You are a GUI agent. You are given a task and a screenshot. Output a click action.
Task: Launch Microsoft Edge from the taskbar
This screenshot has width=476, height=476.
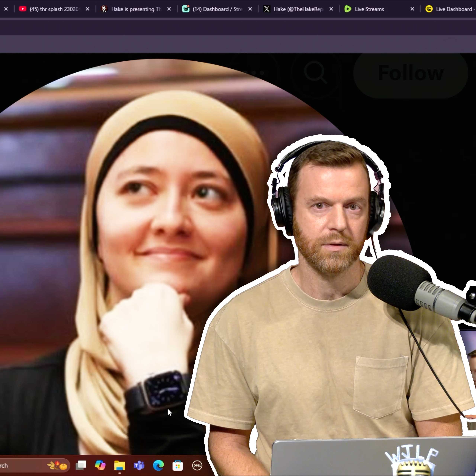click(x=158, y=465)
